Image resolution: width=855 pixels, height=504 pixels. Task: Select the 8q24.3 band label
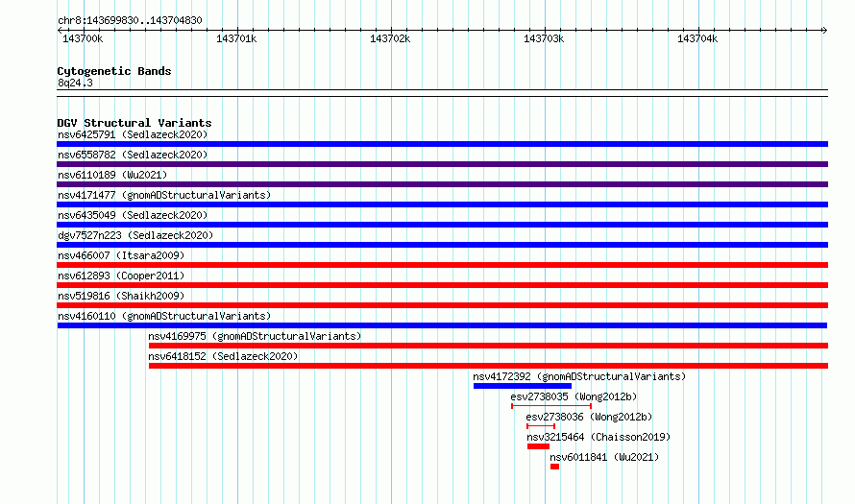click(75, 83)
